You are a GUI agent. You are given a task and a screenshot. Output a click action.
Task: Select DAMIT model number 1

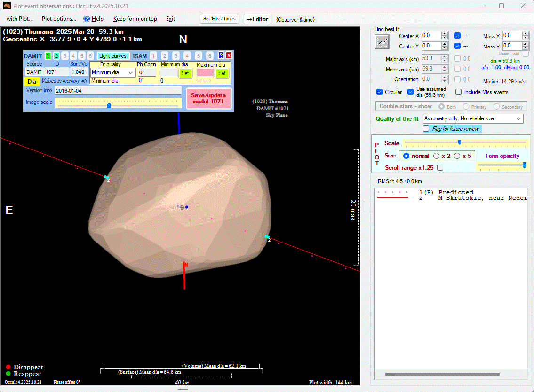pyautogui.click(x=48, y=56)
